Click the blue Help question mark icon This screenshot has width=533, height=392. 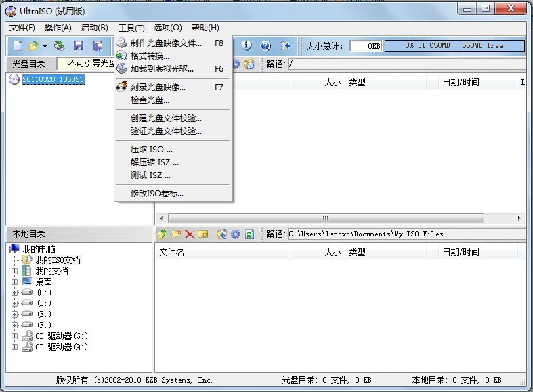pos(265,46)
